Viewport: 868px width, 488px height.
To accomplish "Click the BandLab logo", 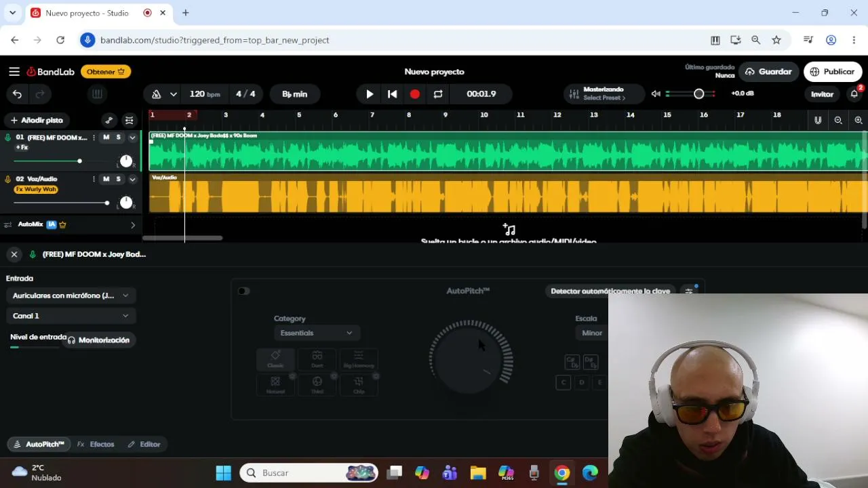I will click(x=51, y=71).
